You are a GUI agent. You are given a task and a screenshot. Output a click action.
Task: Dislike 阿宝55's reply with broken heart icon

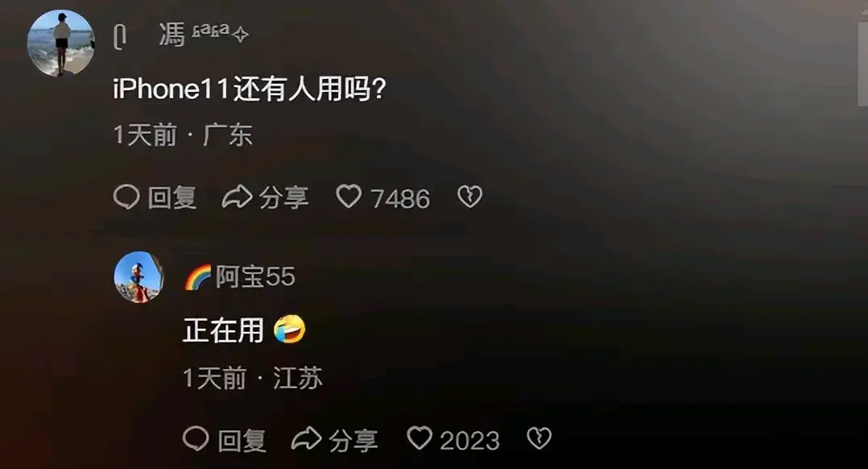(x=539, y=438)
